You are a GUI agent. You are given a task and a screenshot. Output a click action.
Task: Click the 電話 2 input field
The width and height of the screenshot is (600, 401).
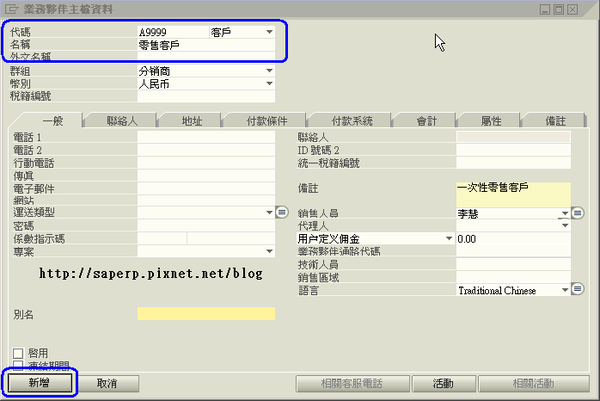point(206,150)
